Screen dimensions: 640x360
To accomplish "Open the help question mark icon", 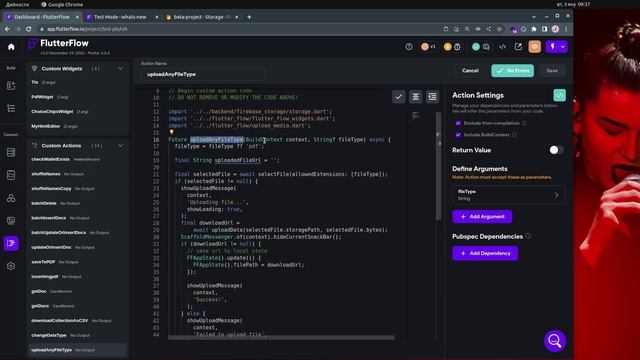I will (409, 47).
